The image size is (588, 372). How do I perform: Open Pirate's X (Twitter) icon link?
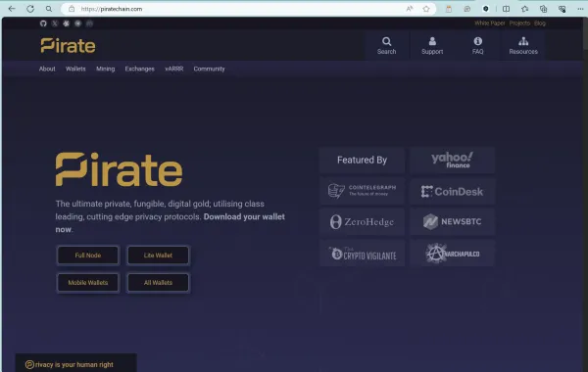pyautogui.click(x=55, y=23)
